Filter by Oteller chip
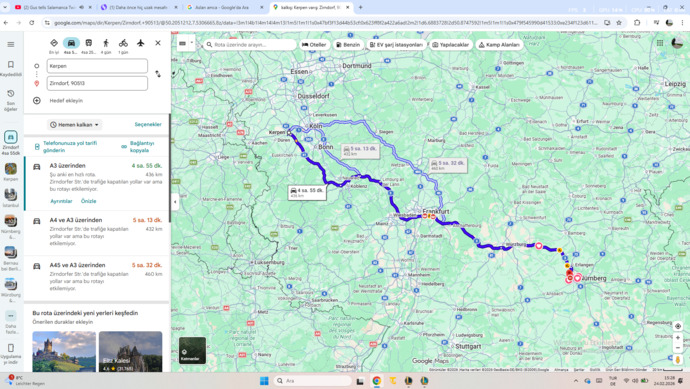The image size is (690, 389). click(x=314, y=44)
